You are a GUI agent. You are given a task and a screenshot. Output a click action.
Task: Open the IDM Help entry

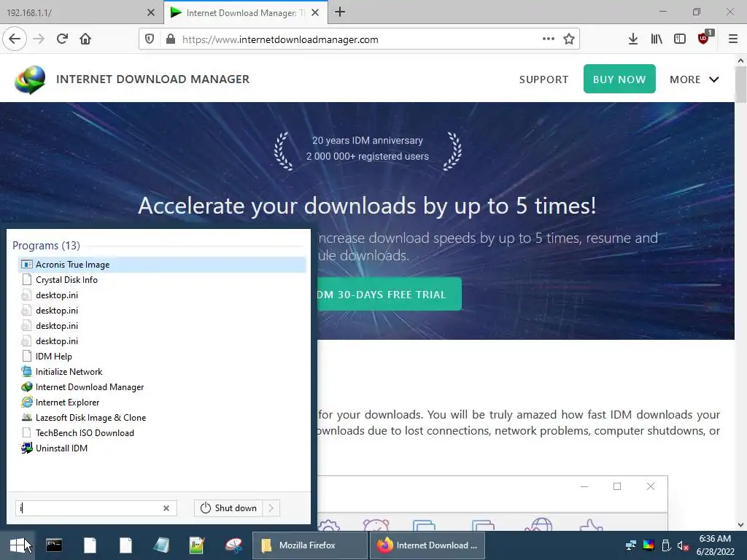pos(162,356)
